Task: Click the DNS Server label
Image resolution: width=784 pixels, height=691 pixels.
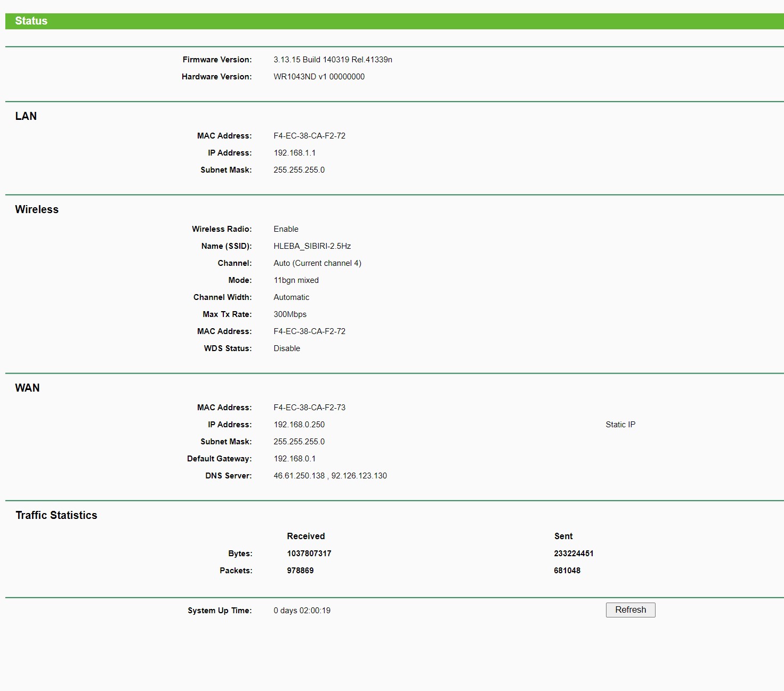Action: coord(229,476)
